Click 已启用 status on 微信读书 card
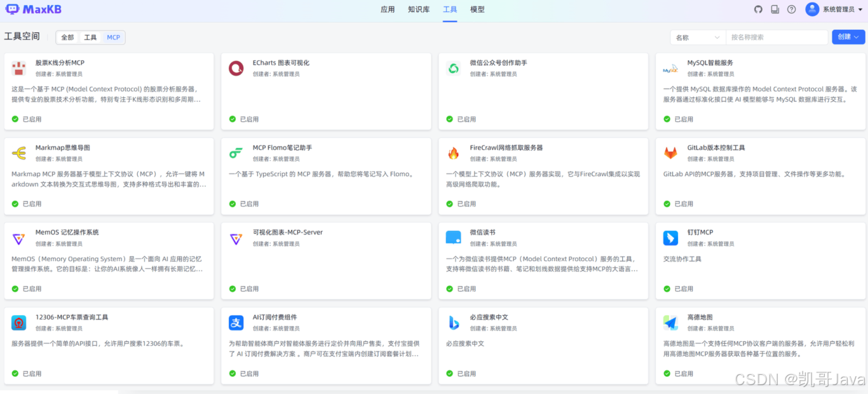 466,289
